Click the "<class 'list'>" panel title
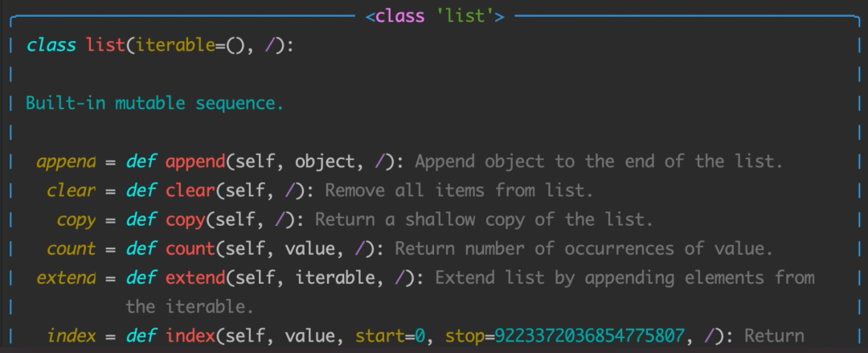 pos(435,15)
